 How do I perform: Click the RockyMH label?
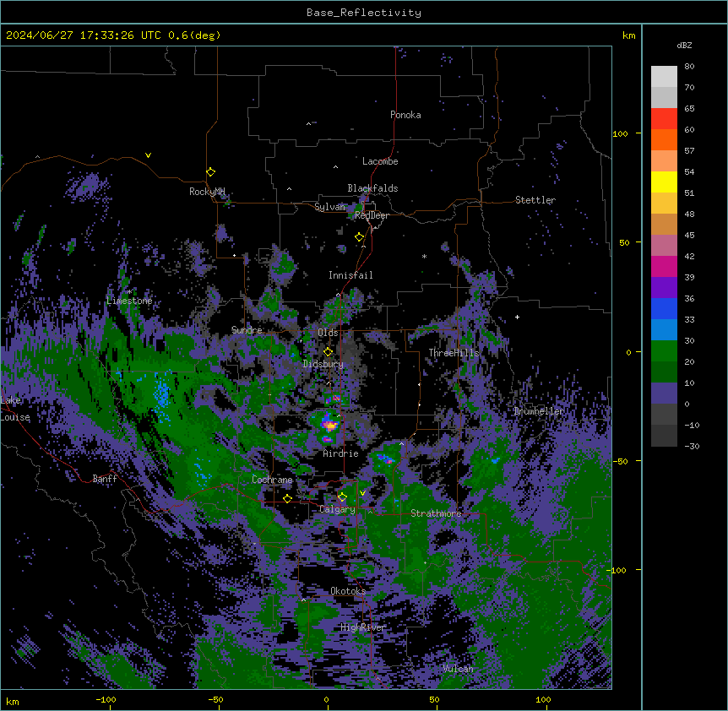coord(207,192)
